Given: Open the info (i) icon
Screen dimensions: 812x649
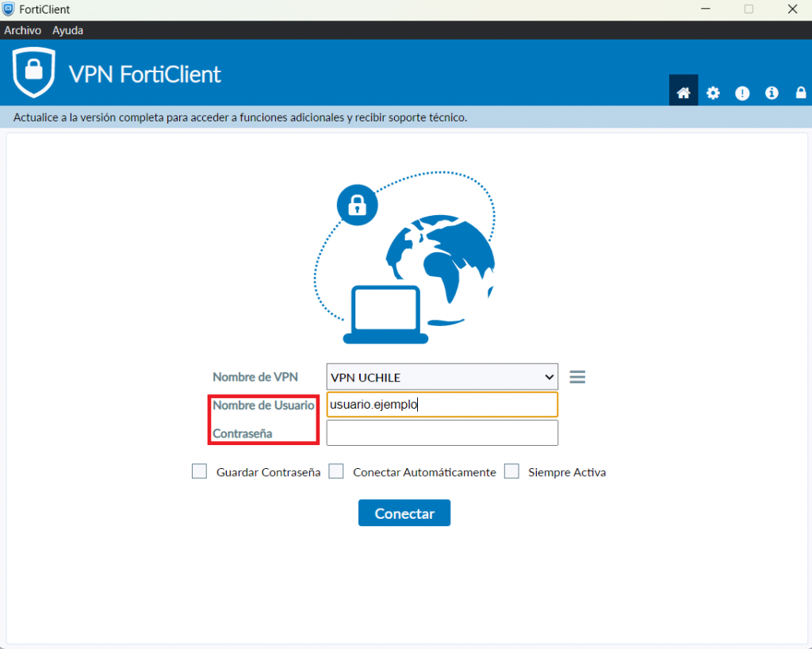Looking at the screenshot, I should pyautogui.click(x=772, y=93).
